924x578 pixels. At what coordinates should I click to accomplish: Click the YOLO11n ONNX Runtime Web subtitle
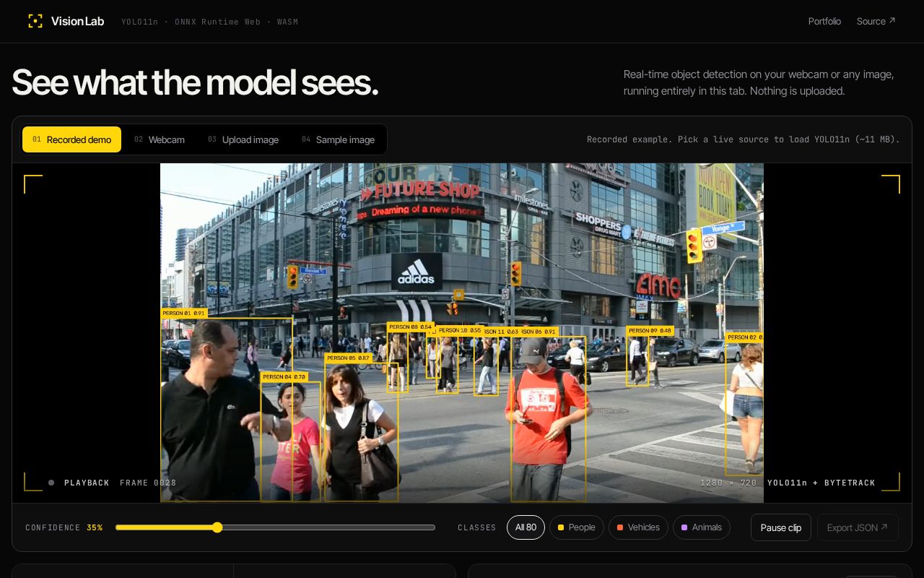209,22
